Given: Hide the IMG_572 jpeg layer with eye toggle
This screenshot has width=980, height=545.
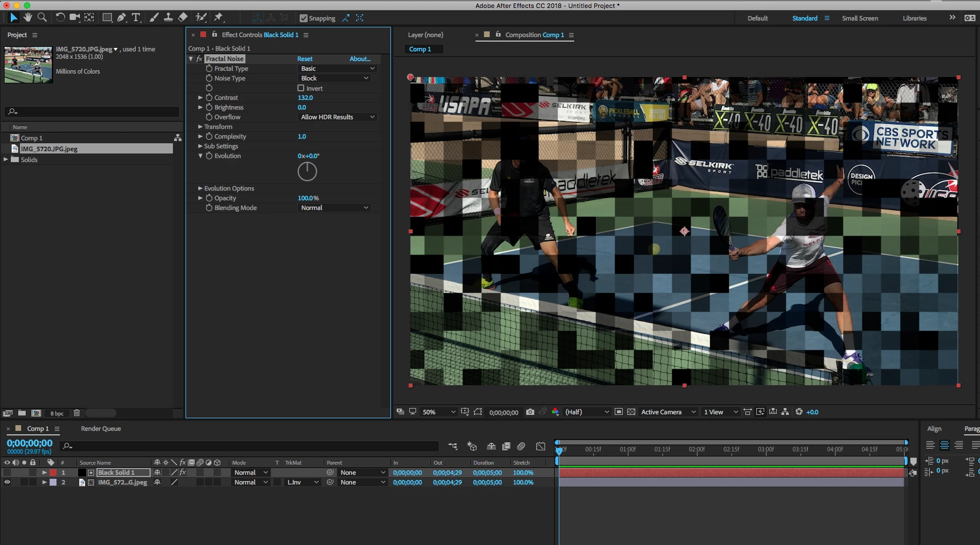Looking at the screenshot, I should click(7, 482).
